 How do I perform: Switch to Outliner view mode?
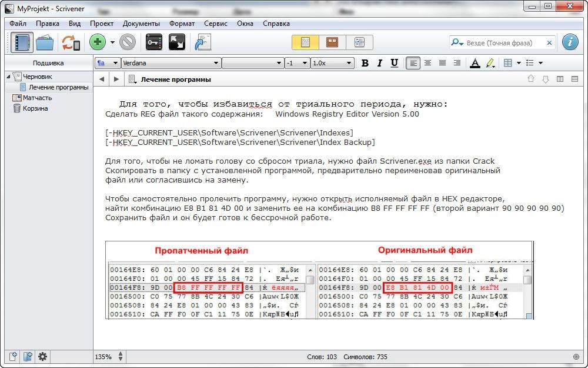[x=359, y=42]
